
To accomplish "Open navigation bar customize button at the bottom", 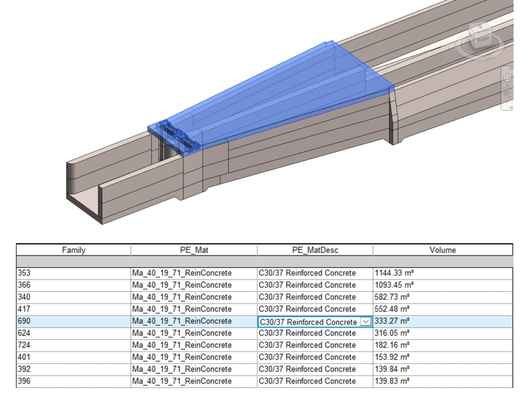I will (511, 107).
